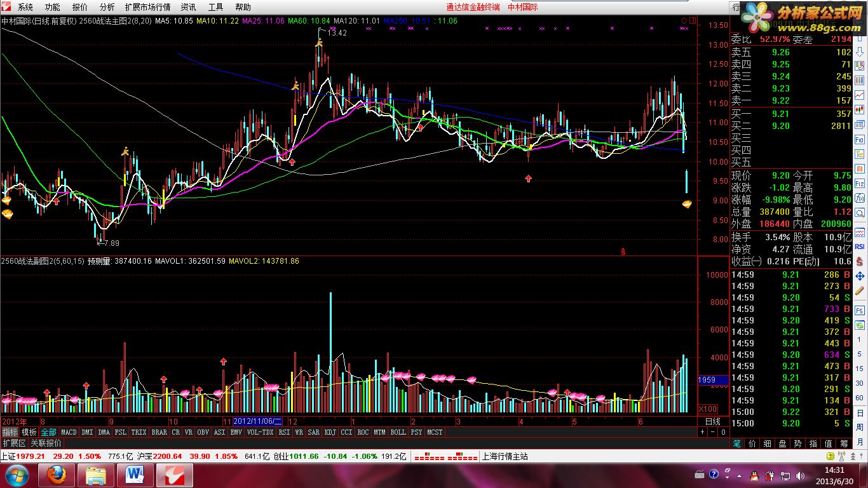Open the 系统 menu
The width and height of the screenshot is (868, 488).
tap(25, 7)
